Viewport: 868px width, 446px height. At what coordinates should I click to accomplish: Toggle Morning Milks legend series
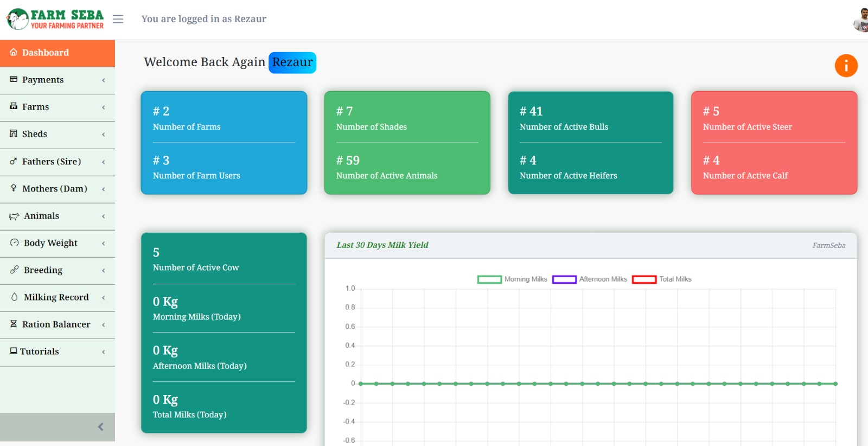(512, 279)
